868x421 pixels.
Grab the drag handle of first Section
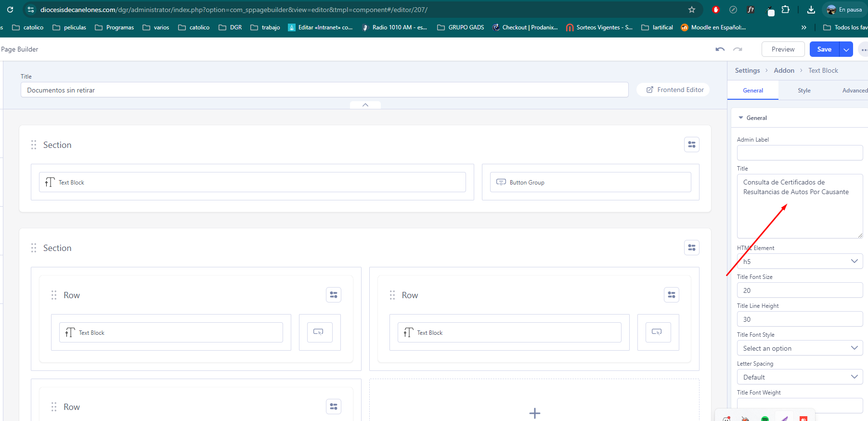[x=34, y=145]
